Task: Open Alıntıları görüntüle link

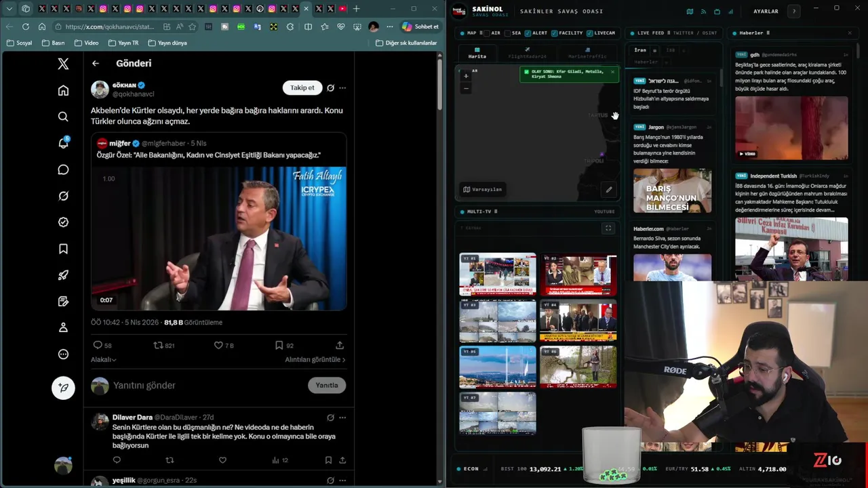Action: coord(315,360)
